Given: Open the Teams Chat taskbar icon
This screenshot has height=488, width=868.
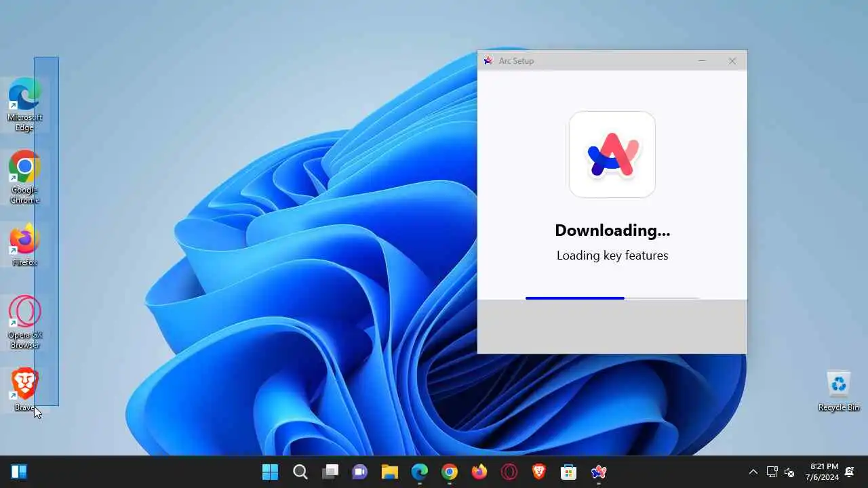Looking at the screenshot, I should [x=359, y=472].
